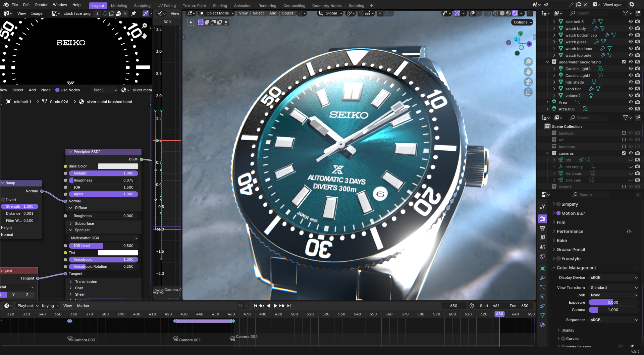The height and width of the screenshot is (355, 644).
Task: Open the View Layer properties tab icon
Action: [542, 238]
